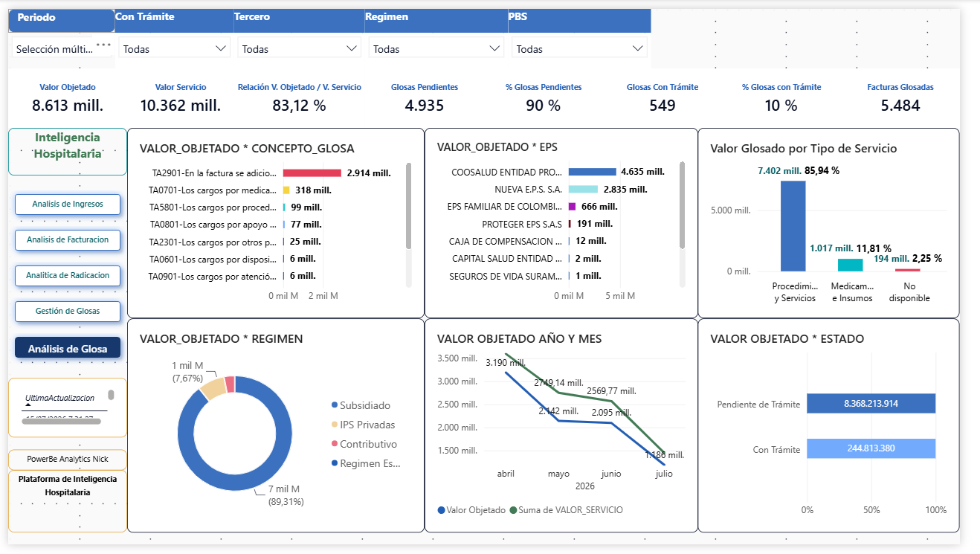The image size is (980, 554).
Task: Click Regimen Es... legend item
Action: pos(366,463)
